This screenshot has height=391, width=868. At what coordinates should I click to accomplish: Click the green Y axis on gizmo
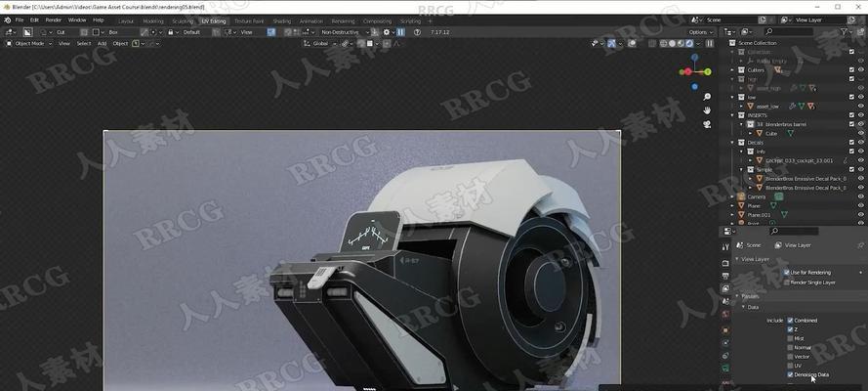click(x=708, y=71)
